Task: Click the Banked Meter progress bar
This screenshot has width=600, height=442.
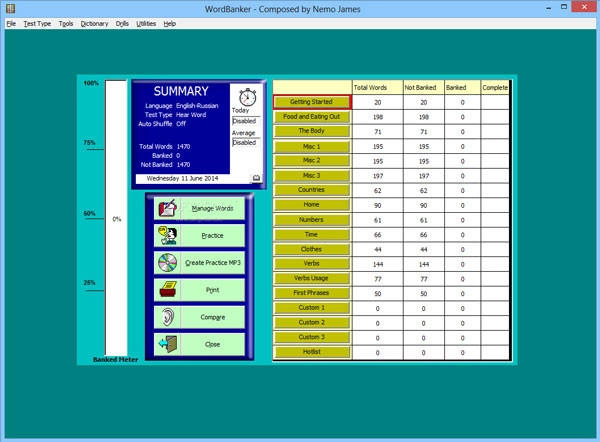Action: coord(116,218)
